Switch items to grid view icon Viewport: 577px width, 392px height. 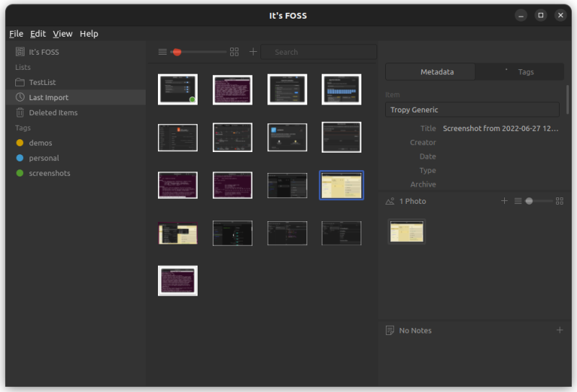234,52
